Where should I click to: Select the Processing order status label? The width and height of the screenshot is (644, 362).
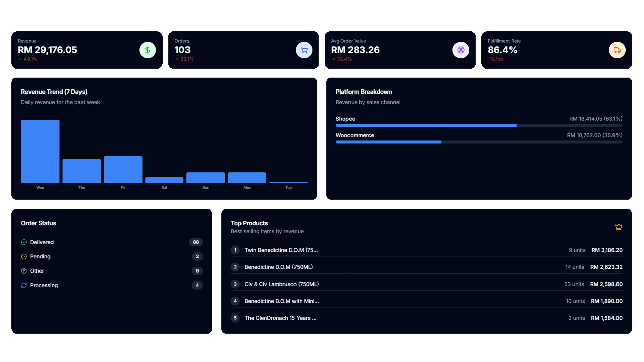click(x=44, y=285)
